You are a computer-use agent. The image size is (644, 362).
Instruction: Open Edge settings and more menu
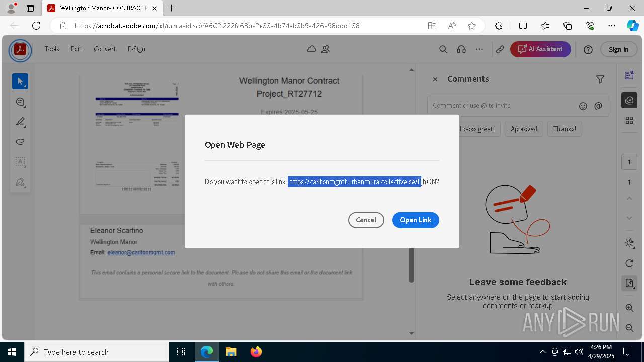click(612, 26)
